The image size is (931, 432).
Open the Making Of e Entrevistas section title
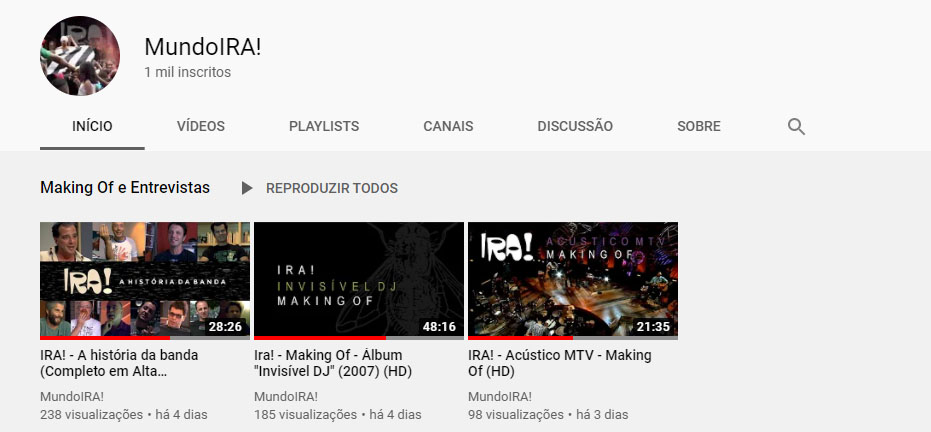(125, 188)
